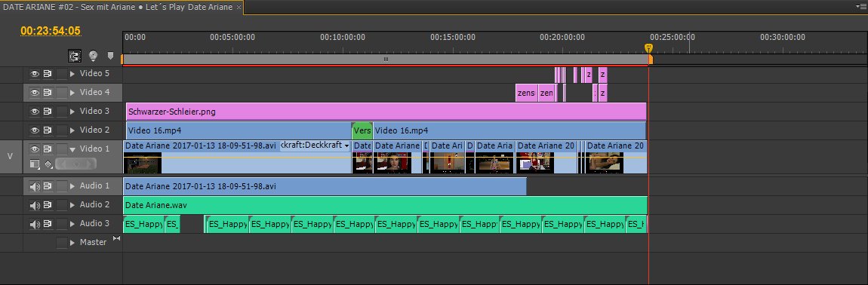This screenshot has height=285, width=868.
Task: Hide the Video 4 track output
Action: 34,93
